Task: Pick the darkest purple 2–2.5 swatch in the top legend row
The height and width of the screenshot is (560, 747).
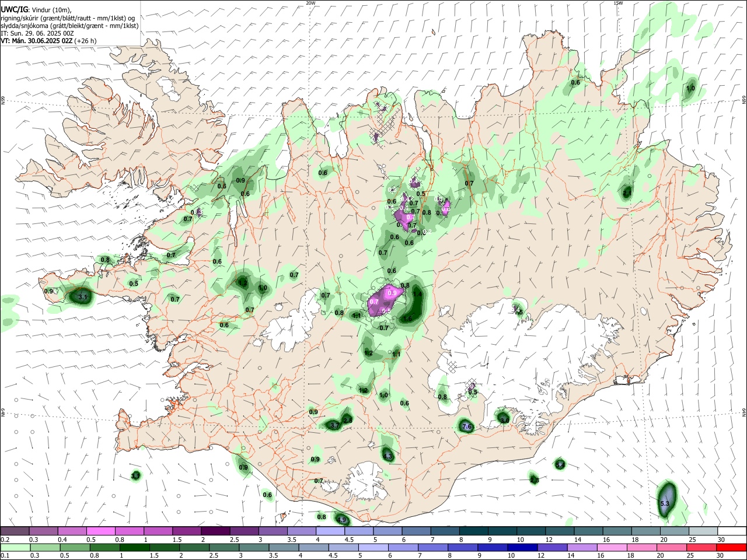Action: tap(215, 531)
